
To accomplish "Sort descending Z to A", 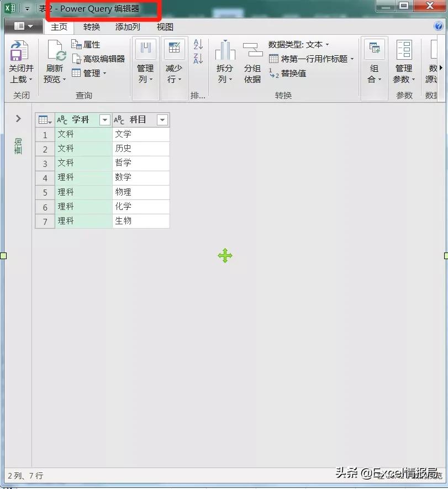I will tap(198, 59).
